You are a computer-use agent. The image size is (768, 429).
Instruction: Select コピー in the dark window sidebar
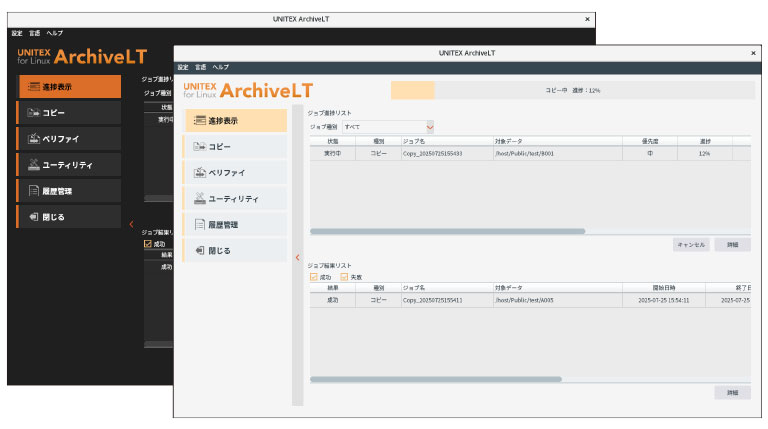click(68, 112)
